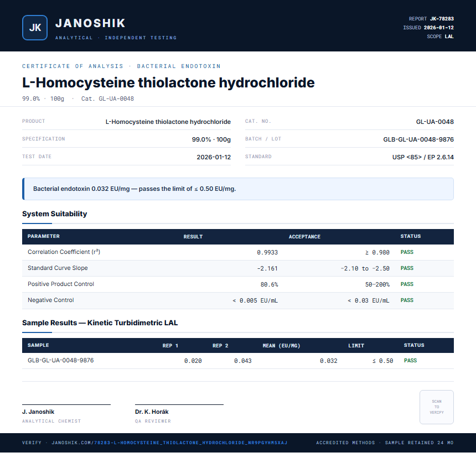
Task: Click the QA REVIEWER title
Action: coord(153,422)
